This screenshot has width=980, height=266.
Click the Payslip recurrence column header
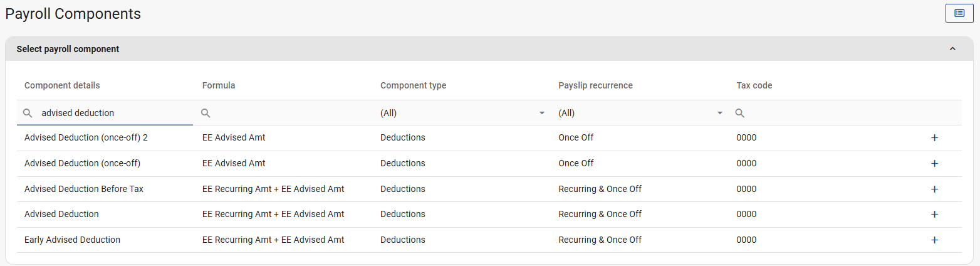point(595,85)
